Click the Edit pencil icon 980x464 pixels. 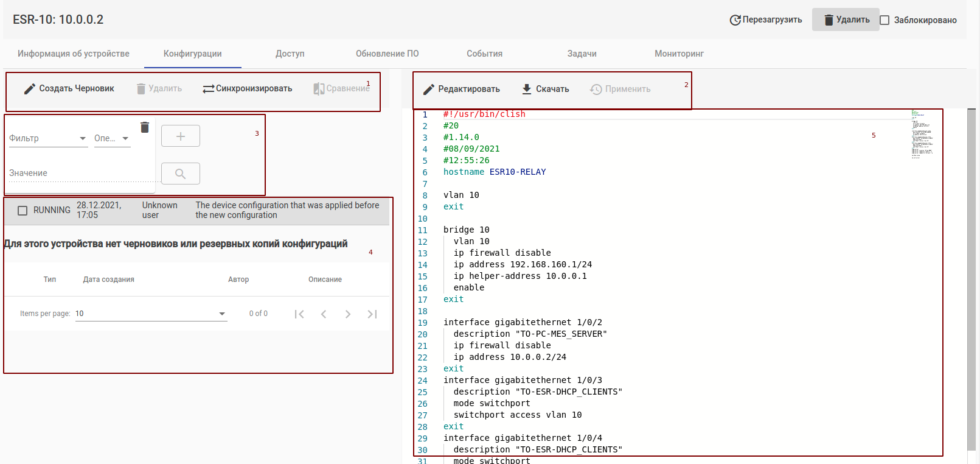click(429, 90)
